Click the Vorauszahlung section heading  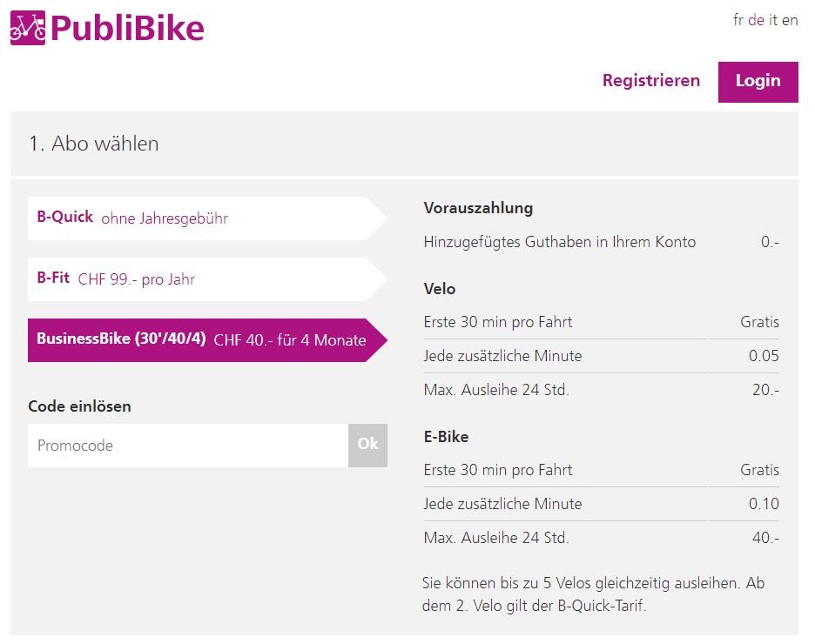[478, 208]
